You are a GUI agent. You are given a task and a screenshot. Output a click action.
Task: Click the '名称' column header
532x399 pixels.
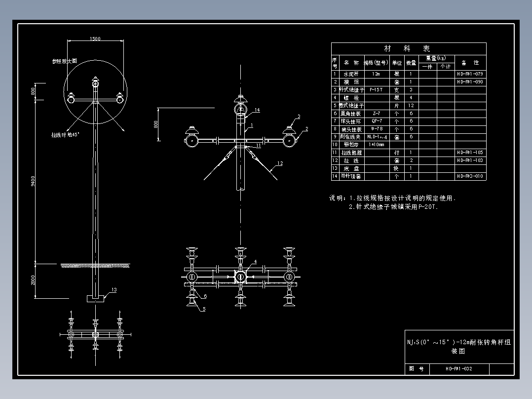pyautogui.click(x=351, y=63)
